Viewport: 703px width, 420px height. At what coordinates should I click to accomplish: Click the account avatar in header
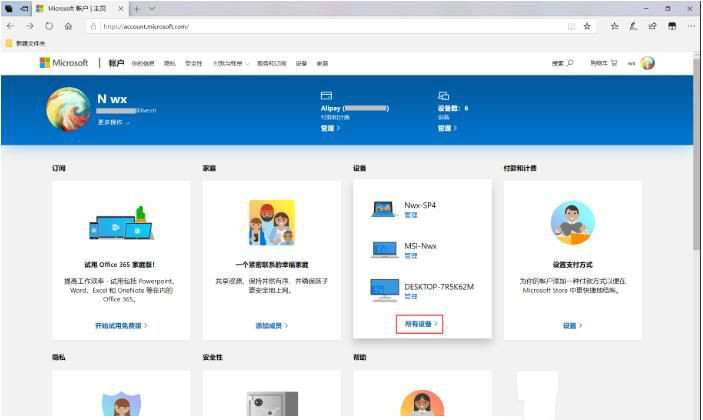[x=647, y=63]
